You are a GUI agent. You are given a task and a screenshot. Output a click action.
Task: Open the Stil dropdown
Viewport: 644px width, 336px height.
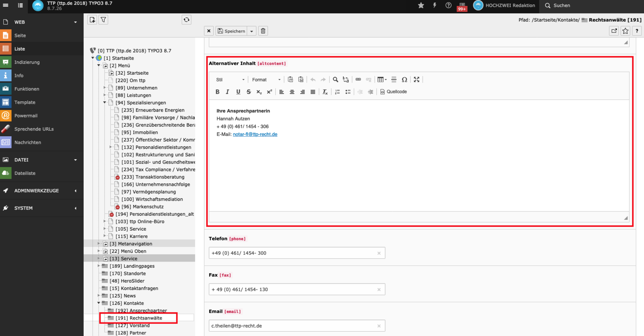230,80
